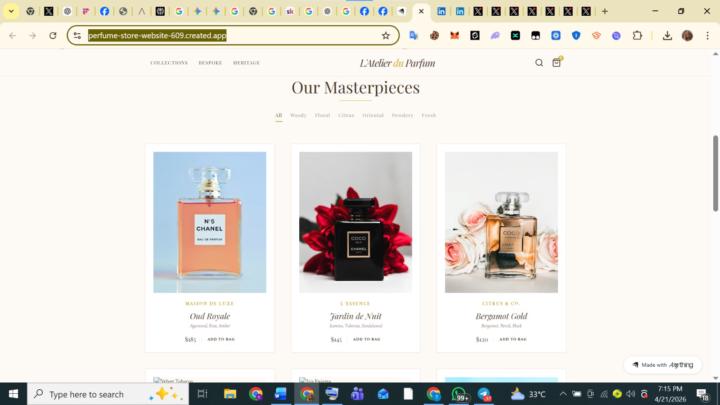This screenshot has height=405, width=720.
Task: Open the Chrome profile avatar
Action: [x=687, y=35]
